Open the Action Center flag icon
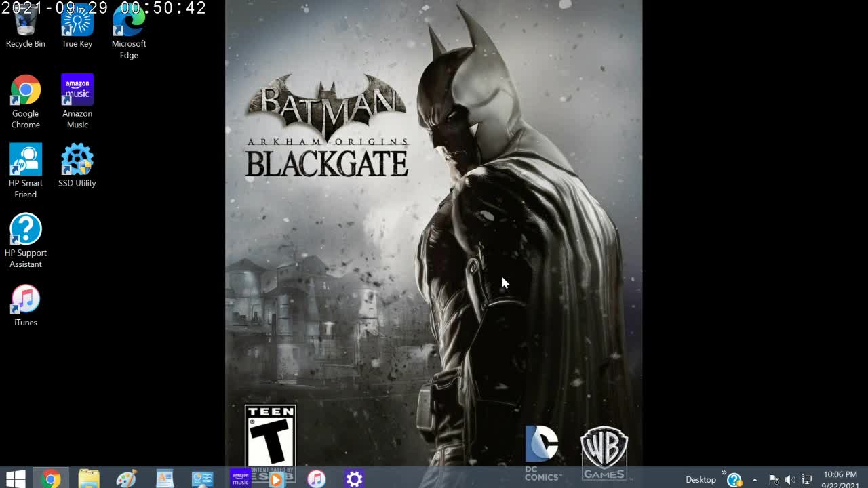868x488 pixels. coord(774,480)
